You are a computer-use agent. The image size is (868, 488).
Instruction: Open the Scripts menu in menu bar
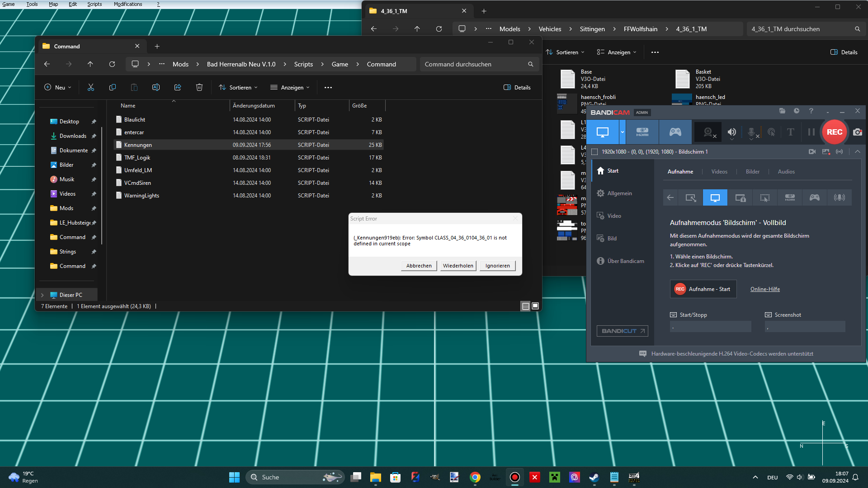(x=94, y=4)
